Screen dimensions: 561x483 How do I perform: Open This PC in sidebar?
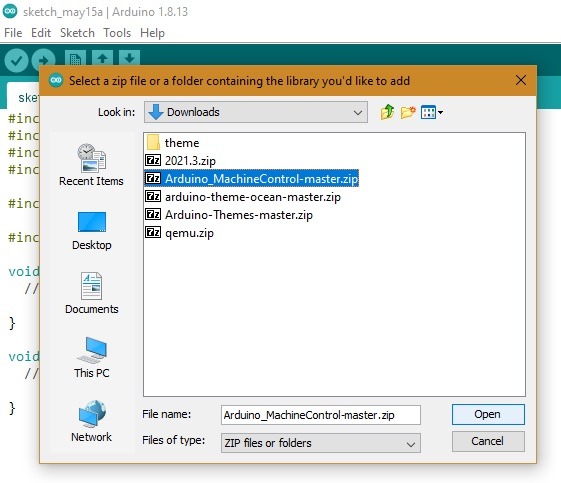click(x=92, y=357)
